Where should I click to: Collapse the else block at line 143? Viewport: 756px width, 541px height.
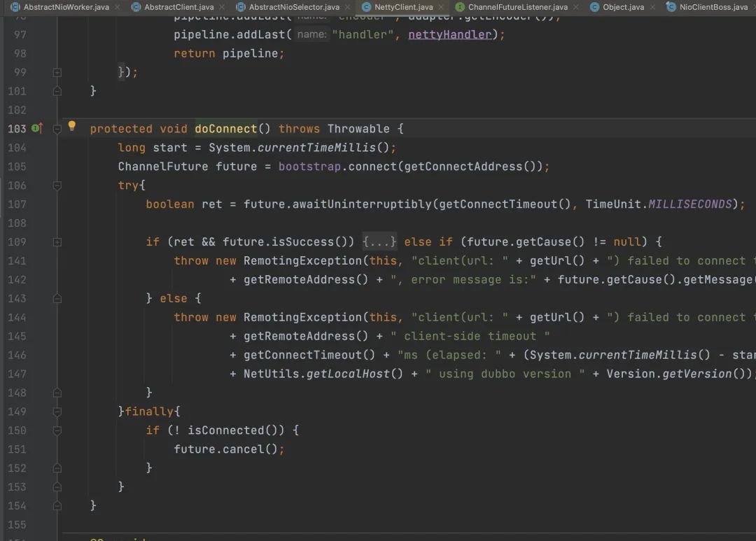pos(57,299)
